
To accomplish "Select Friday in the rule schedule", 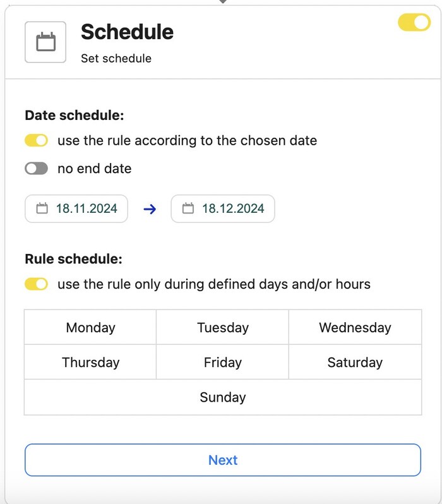I will [222, 362].
